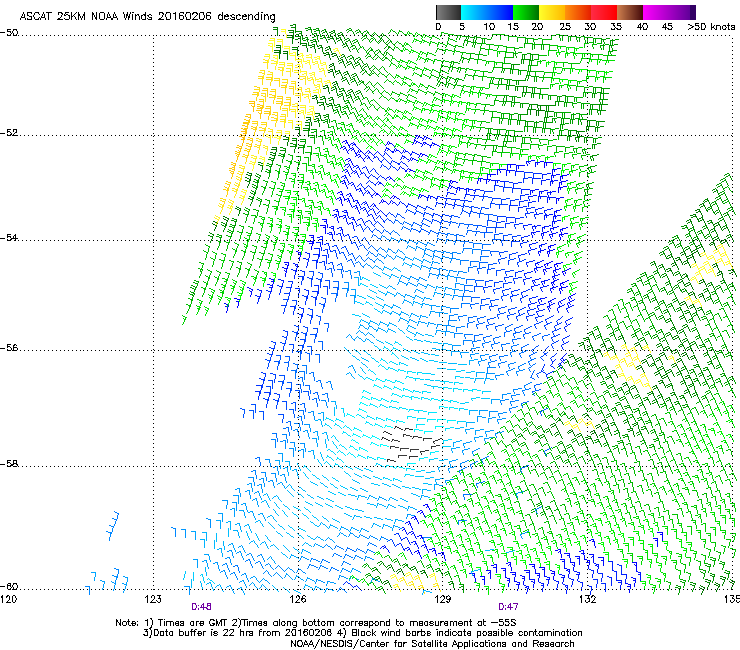Click the gray 0-5 knots legend swatch
Viewport: 740px width, 650px height.
click(x=448, y=12)
